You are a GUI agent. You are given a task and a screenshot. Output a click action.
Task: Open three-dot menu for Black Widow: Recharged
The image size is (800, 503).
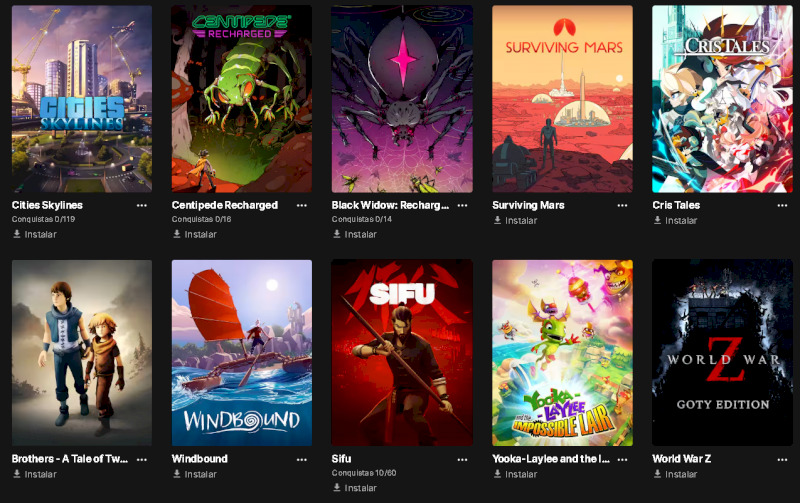point(462,205)
